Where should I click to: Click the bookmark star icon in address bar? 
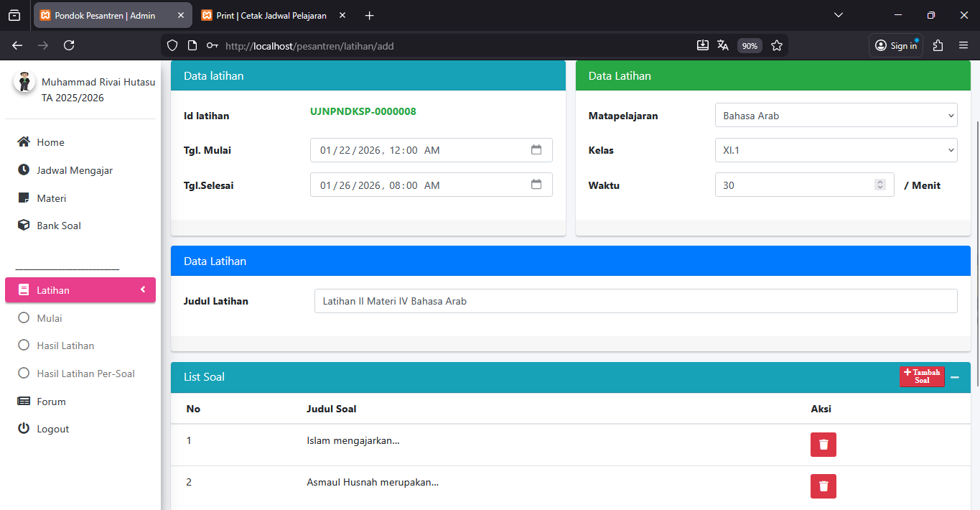click(776, 46)
